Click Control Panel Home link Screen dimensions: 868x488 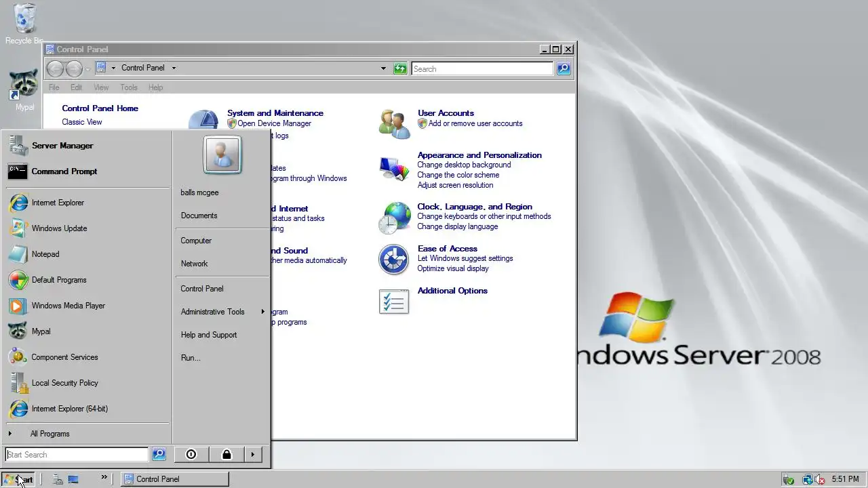tap(100, 108)
